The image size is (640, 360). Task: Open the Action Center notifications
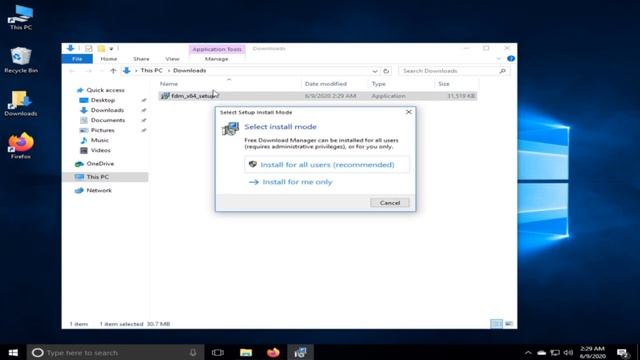click(622, 353)
